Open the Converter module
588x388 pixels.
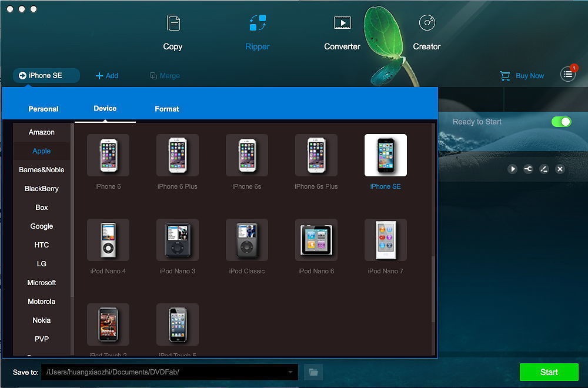342,33
